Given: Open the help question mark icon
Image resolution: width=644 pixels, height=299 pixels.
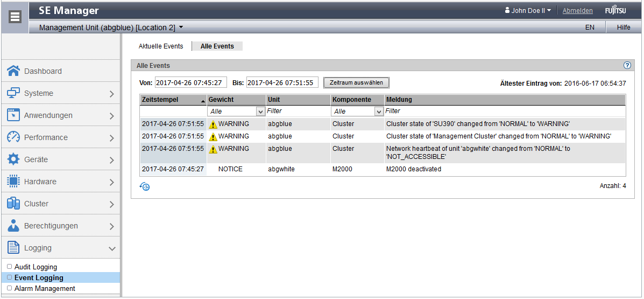Looking at the screenshot, I should point(627,65).
